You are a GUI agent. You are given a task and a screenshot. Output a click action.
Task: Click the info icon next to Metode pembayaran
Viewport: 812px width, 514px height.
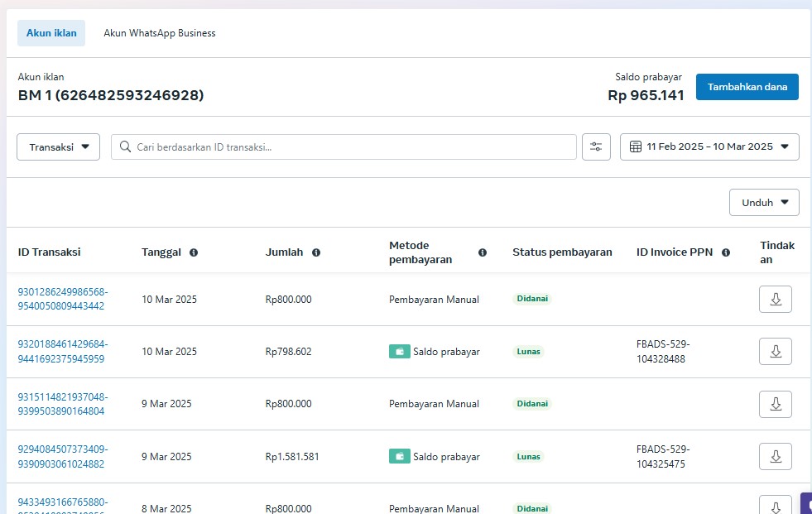pyautogui.click(x=483, y=252)
